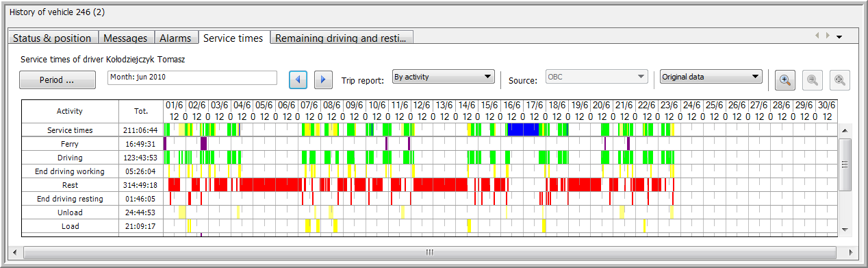868x268 pixels.
Task: Open the Alarms tab
Action: coord(176,38)
